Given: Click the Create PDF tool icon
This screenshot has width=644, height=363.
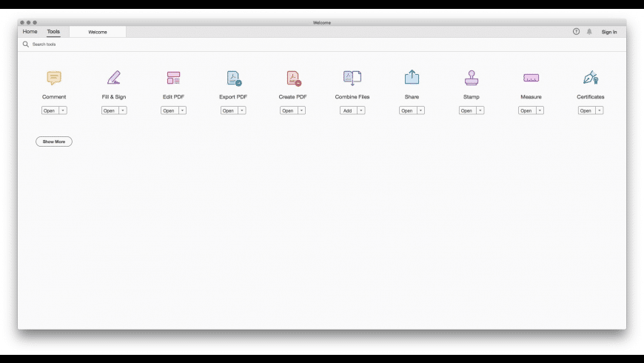Looking at the screenshot, I should click(x=294, y=78).
